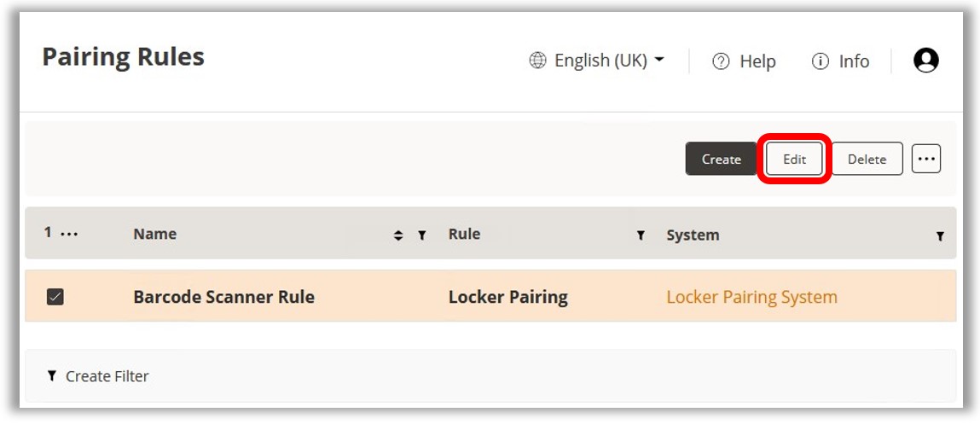980x424 pixels.
Task: Click the filter funnel in Name column
Action: [x=421, y=235]
